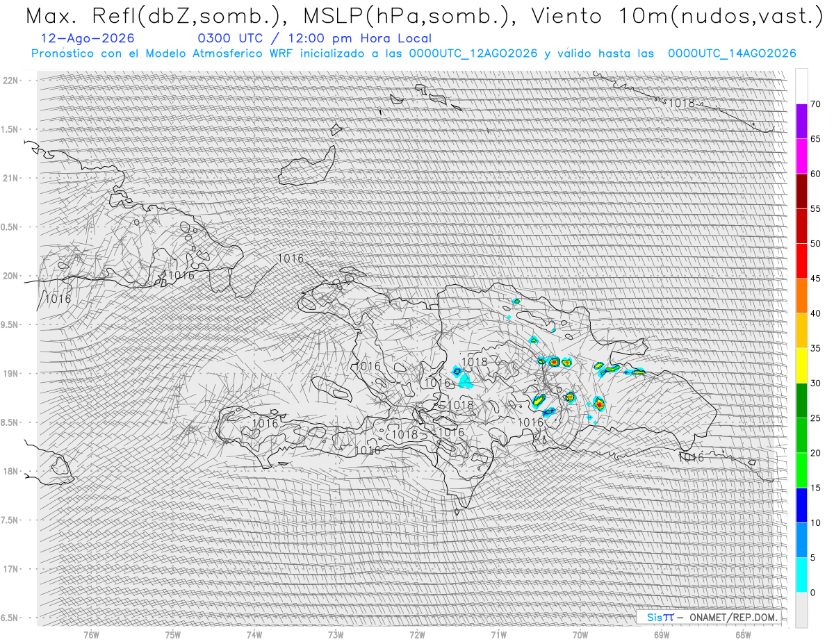Screen dimensions: 834x644
Task: Click the colorbar value label '35'
Action: tap(815, 348)
